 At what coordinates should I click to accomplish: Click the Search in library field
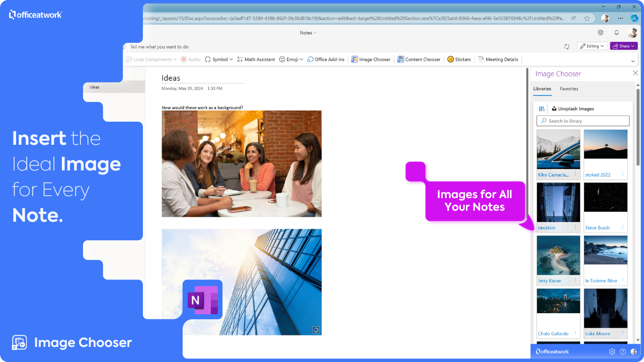click(x=583, y=121)
